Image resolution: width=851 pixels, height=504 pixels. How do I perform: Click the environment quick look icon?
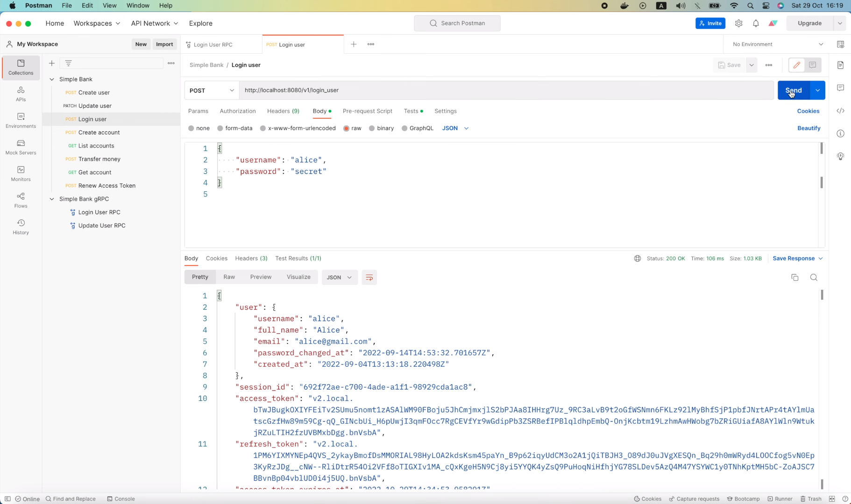pyautogui.click(x=840, y=44)
